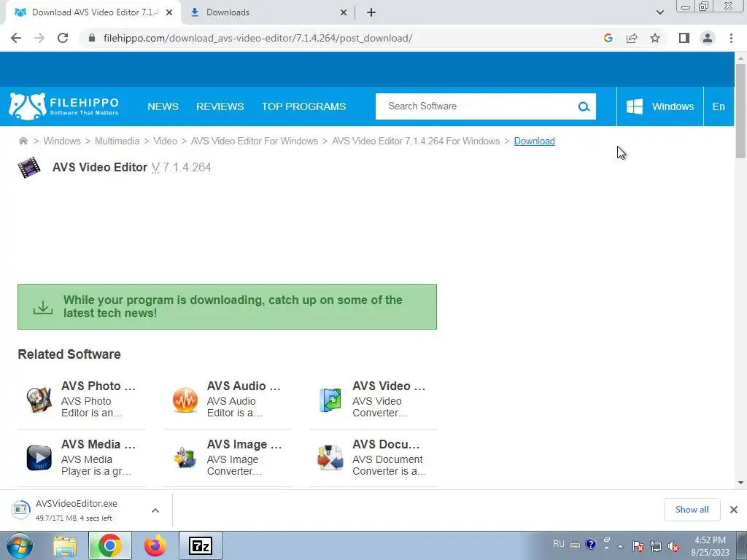
Task: Click the FileHippo logo
Action: (x=63, y=106)
